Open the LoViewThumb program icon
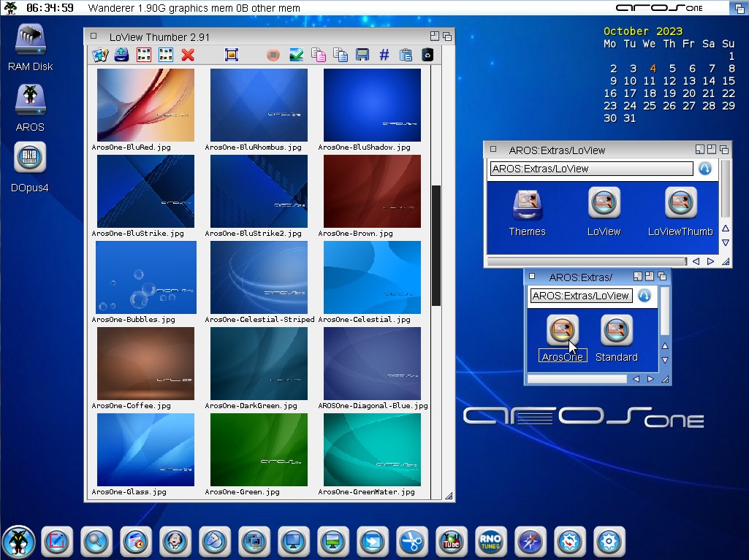 pos(680,204)
